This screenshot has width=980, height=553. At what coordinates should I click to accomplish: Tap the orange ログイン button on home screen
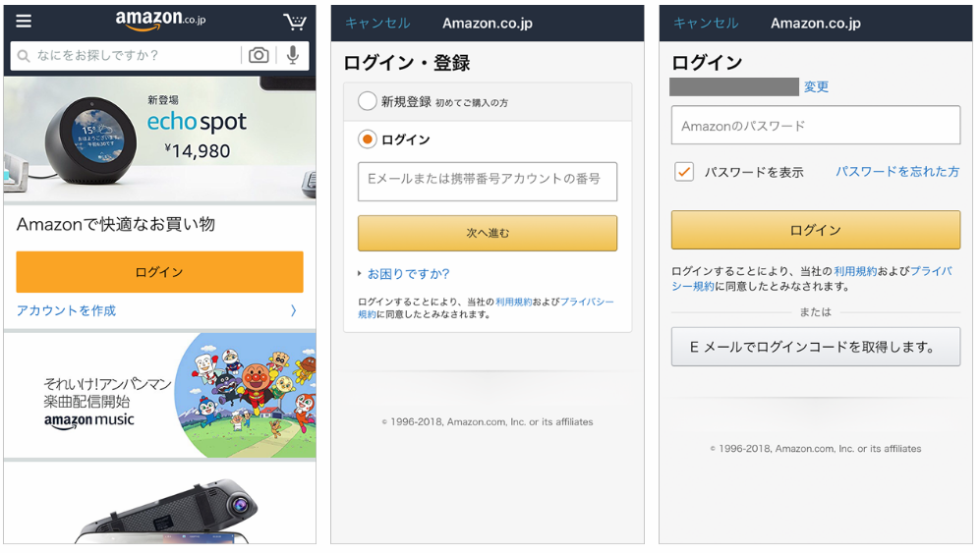(x=159, y=272)
